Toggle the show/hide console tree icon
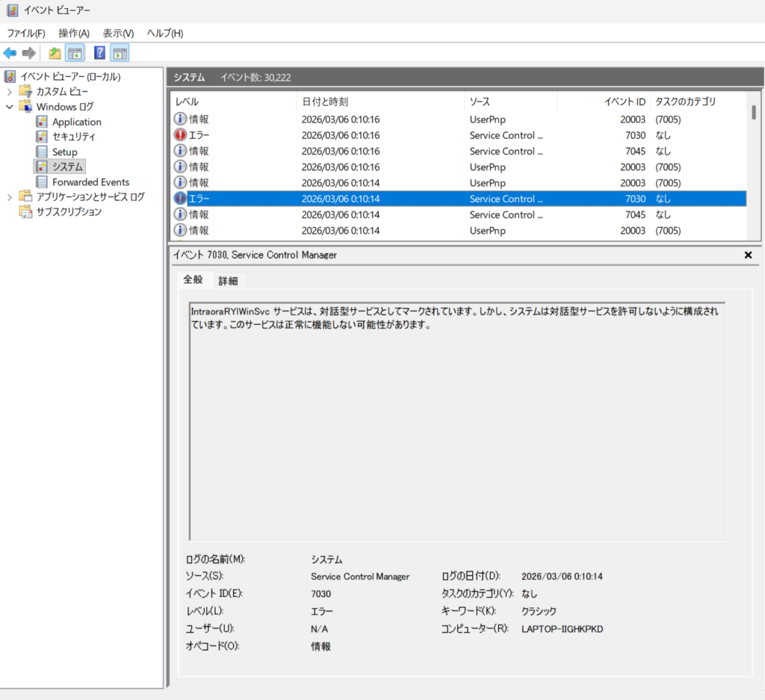Viewport: 765px width, 700px height. [x=75, y=53]
